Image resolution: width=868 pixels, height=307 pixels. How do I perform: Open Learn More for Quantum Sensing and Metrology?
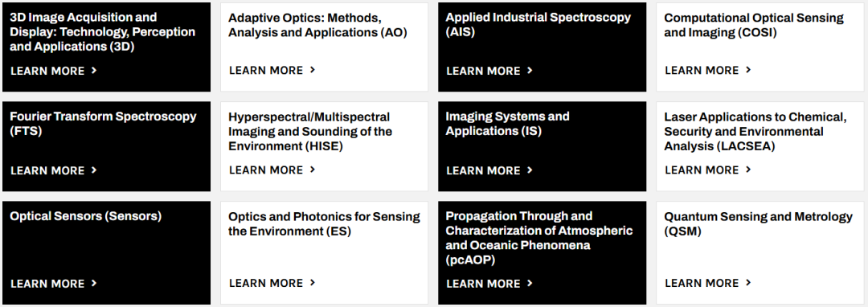tap(708, 283)
